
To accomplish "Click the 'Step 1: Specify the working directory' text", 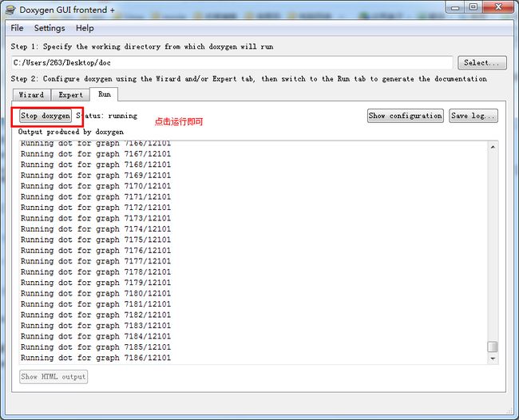I will tap(142, 46).
